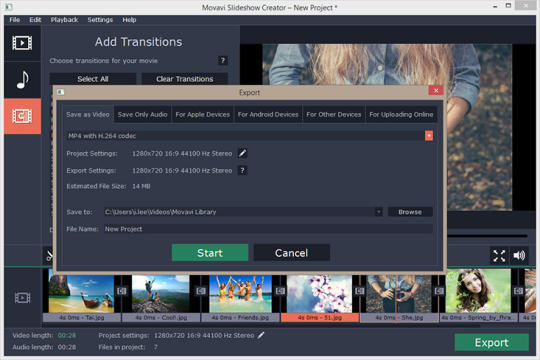
Task: Click transition icon after Tai.jpg clip
Action: coord(122,291)
